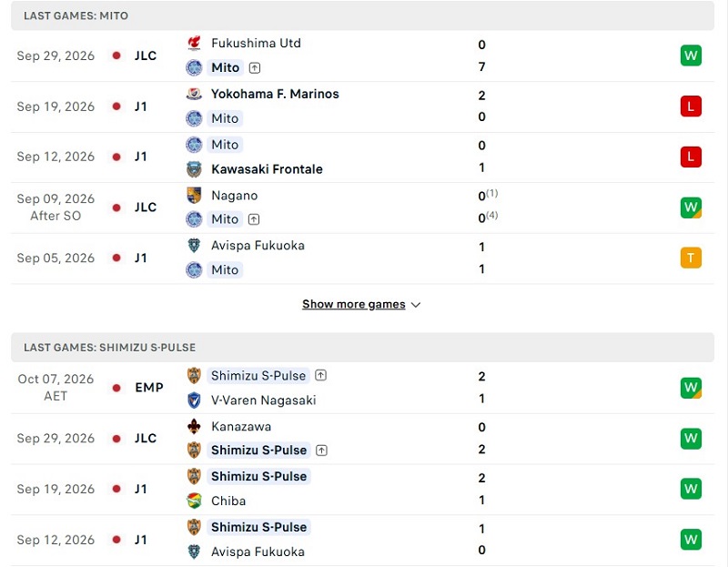This screenshot has width=728, height=567.
Task: Click the Chiba team crest
Action: point(194,501)
